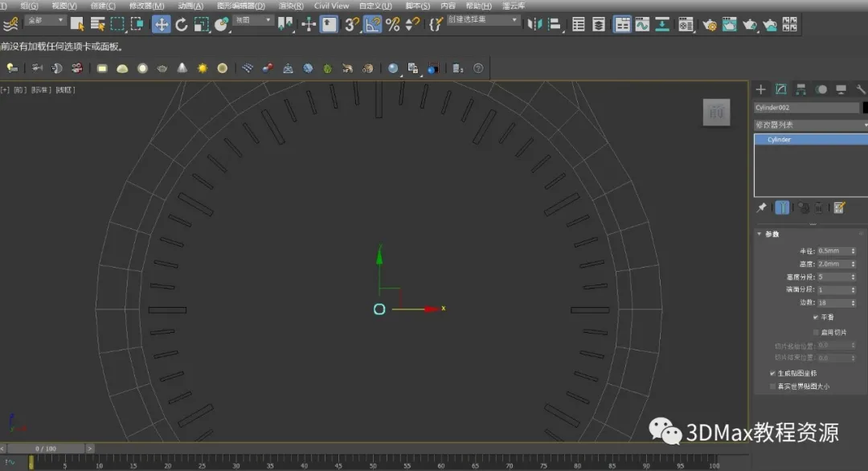Toggle the 3D Snaps button
This screenshot has height=471, width=868.
click(351, 24)
